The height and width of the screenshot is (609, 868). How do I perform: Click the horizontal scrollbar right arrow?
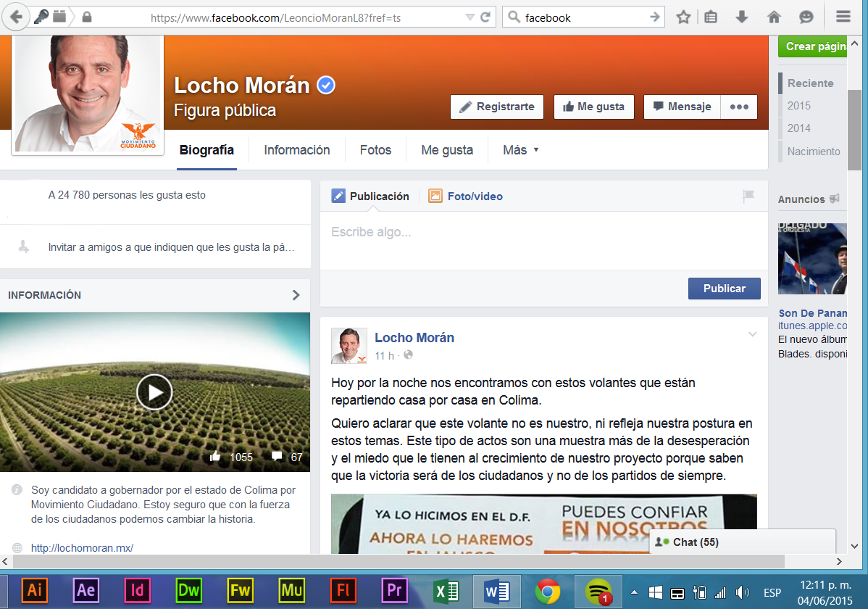coord(839,561)
